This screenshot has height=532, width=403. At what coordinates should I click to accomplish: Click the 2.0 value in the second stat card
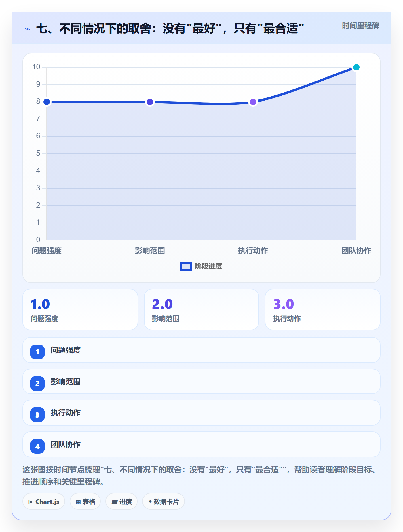[x=162, y=304]
